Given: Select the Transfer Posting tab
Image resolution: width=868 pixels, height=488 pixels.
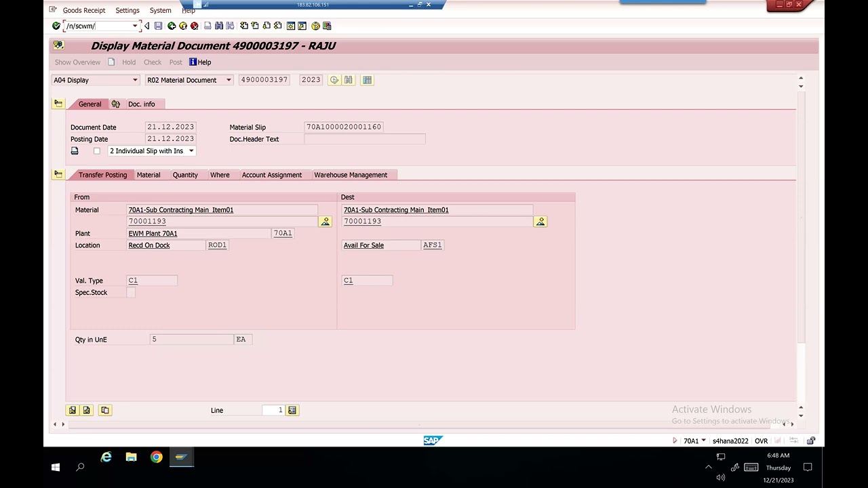Looking at the screenshot, I should [102, 175].
